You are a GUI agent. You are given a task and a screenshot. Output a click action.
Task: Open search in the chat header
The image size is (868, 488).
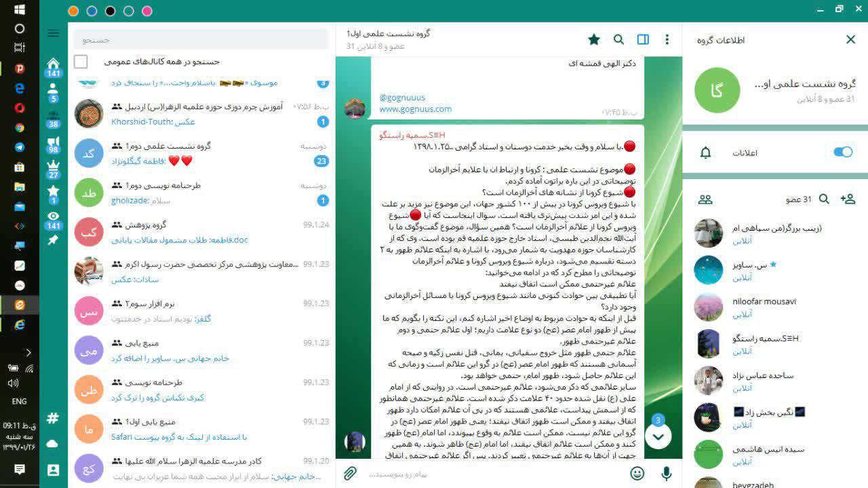618,40
